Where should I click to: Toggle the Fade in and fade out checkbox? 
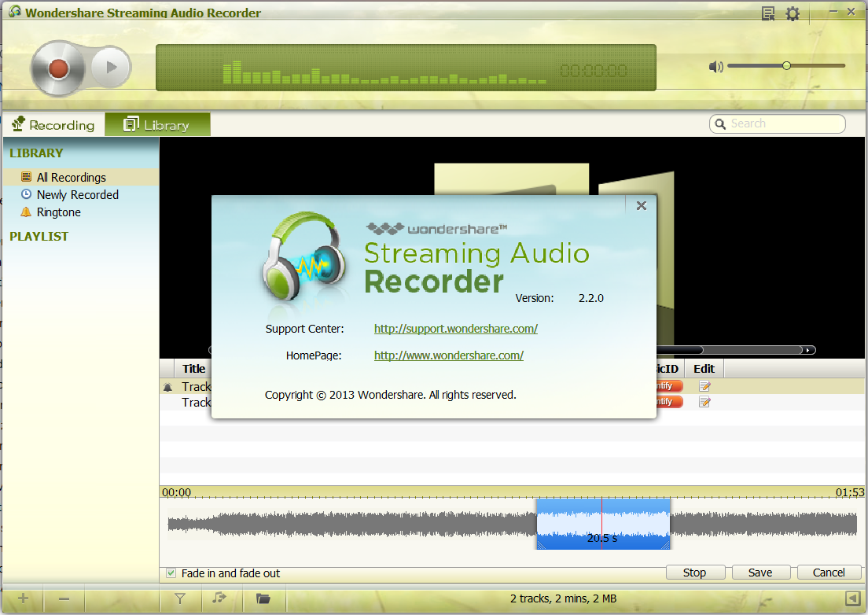171,573
